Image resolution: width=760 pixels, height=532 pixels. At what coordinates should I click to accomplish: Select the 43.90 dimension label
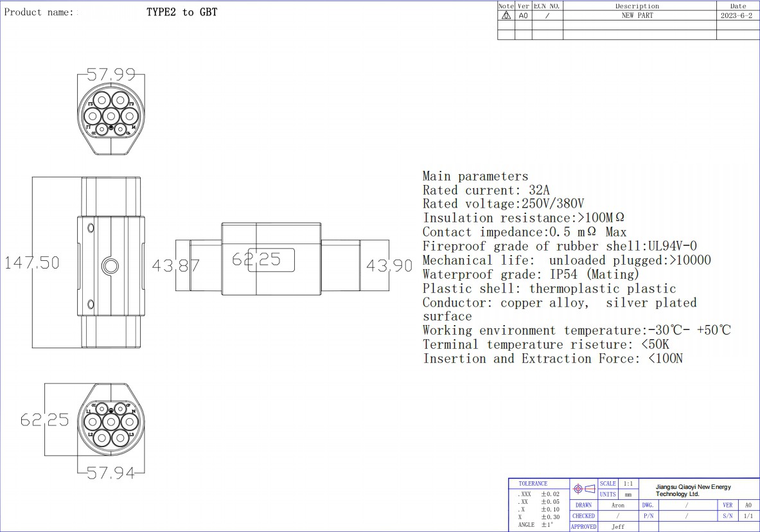coord(389,265)
